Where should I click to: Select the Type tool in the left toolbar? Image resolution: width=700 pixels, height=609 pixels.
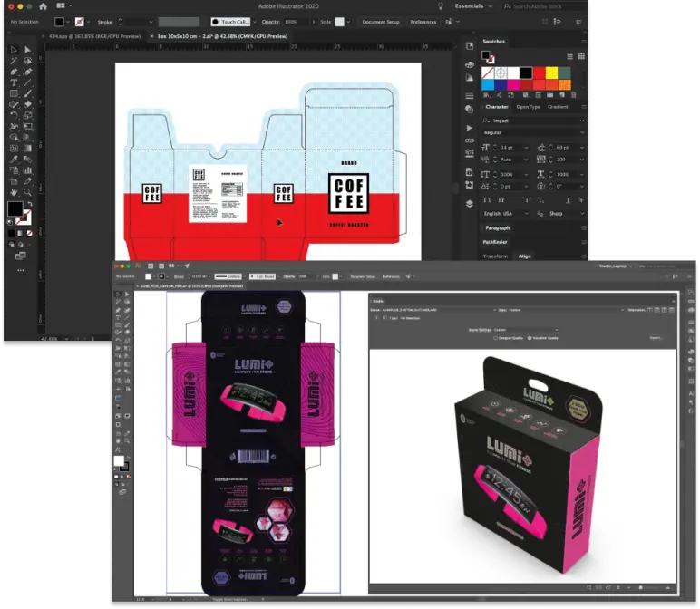[14, 82]
